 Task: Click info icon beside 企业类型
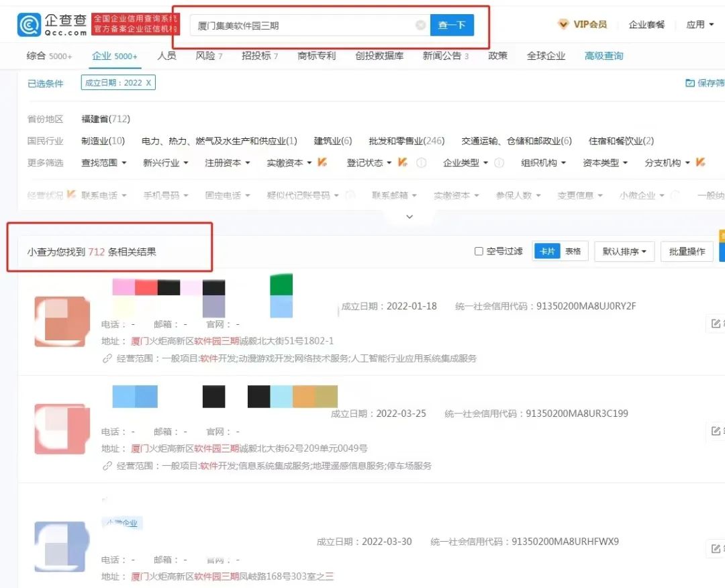[499, 162]
